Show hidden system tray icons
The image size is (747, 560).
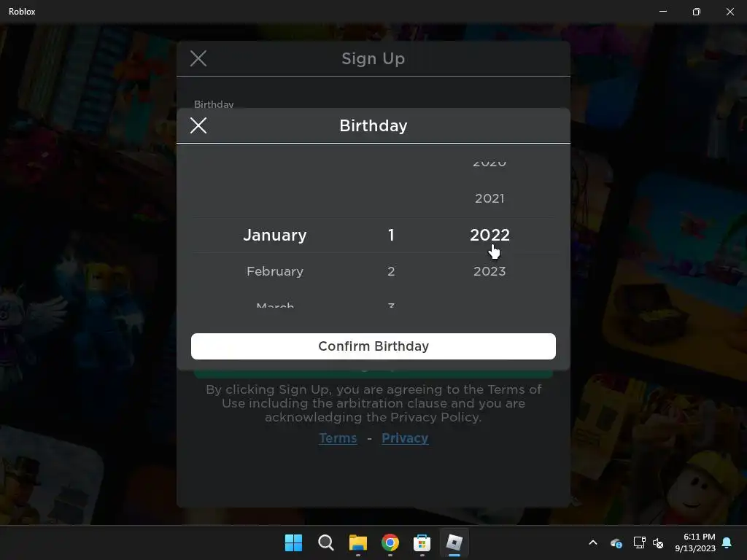[593, 542]
